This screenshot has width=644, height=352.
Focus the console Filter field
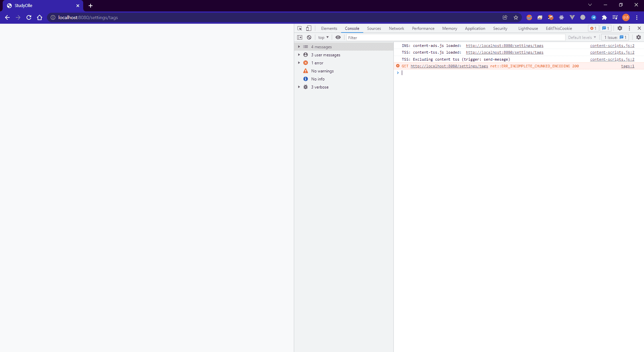455,38
